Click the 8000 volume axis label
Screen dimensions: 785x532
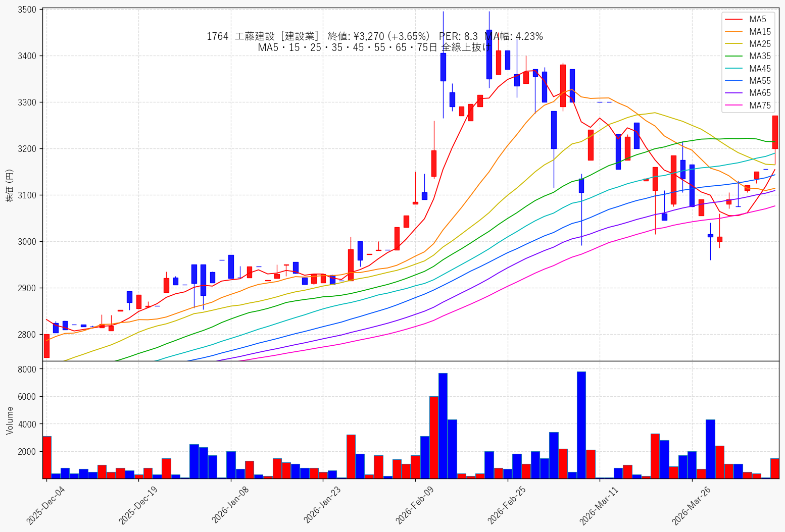[x=27, y=369]
